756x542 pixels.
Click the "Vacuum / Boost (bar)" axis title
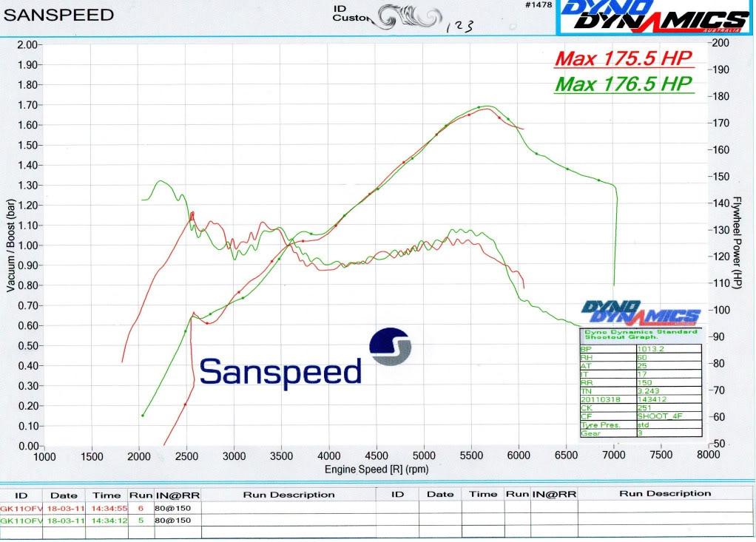pos(10,245)
